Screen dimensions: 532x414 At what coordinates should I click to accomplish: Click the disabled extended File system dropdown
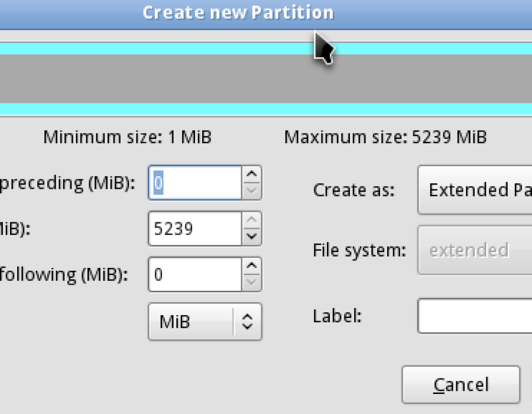pyautogui.click(x=475, y=250)
